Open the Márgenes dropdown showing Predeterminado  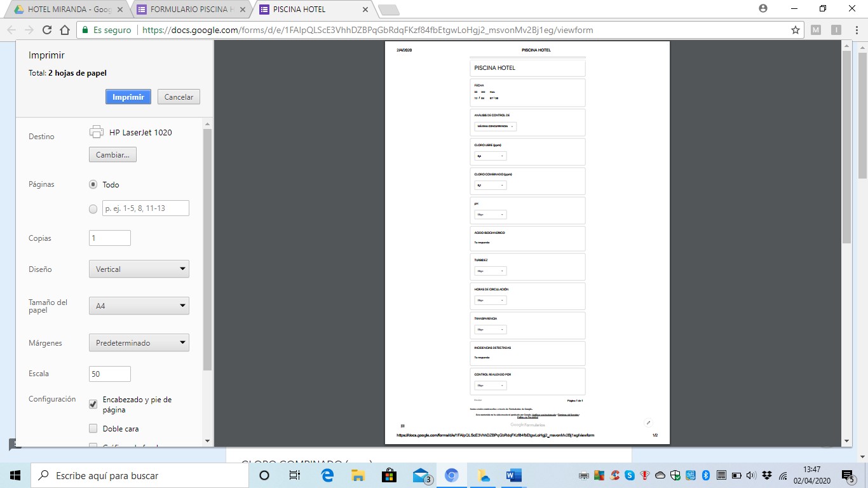(x=139, y=343)
